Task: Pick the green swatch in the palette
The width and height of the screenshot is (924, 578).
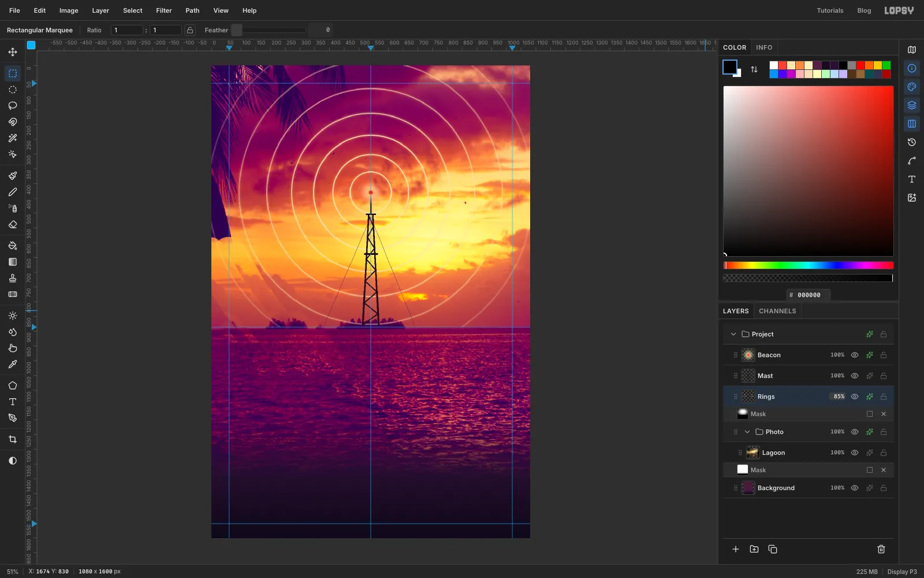Action: pyautogui.click(x=886, y=65)
